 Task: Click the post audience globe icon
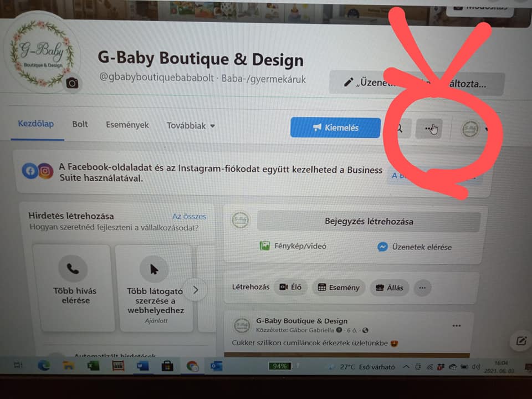point(365,330)
